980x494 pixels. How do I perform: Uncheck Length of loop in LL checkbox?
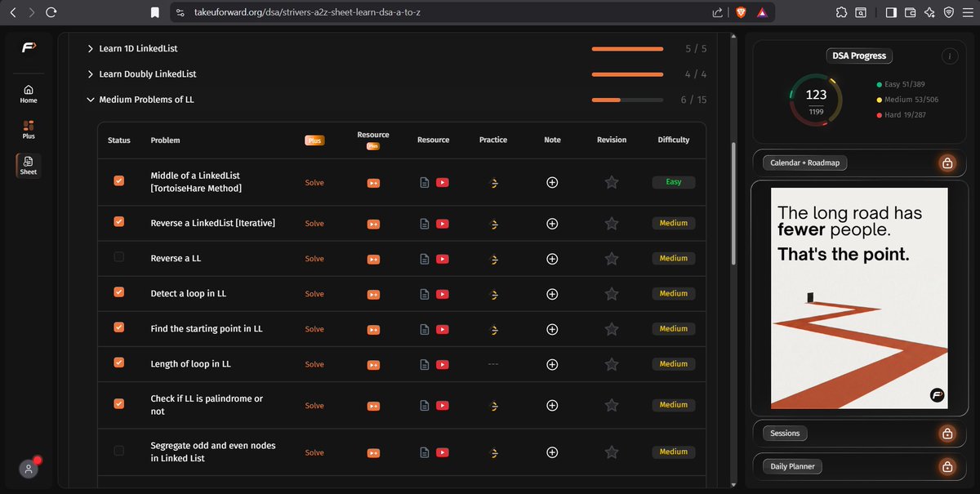coord(119,362)
